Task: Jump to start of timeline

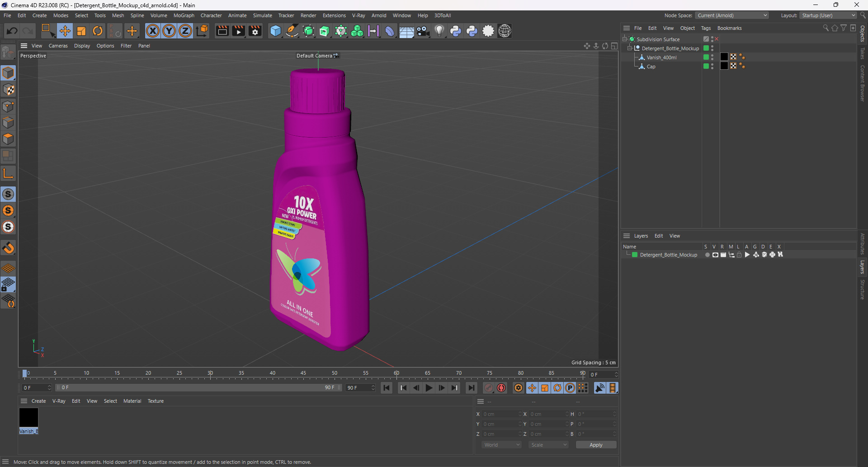Action: pyautogui.click(x=387, y=388)
